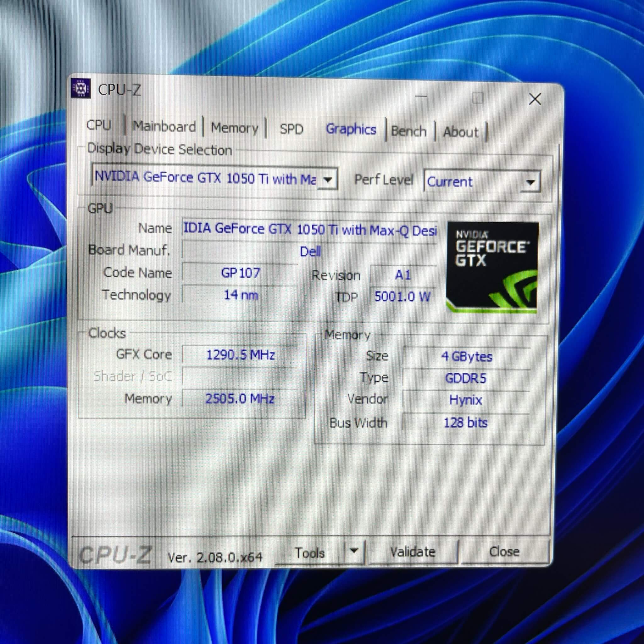Click the Board Manuf. value Dell
The width and height of the screenshot is (644, 644).
point(310,251)
